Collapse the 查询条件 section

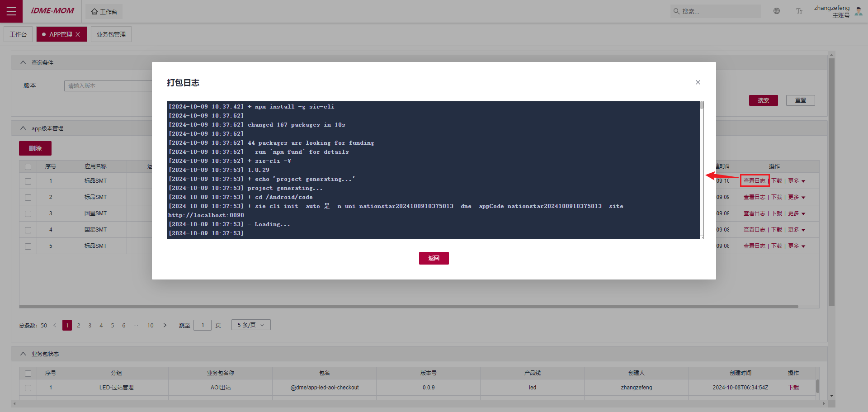point(23,63)
